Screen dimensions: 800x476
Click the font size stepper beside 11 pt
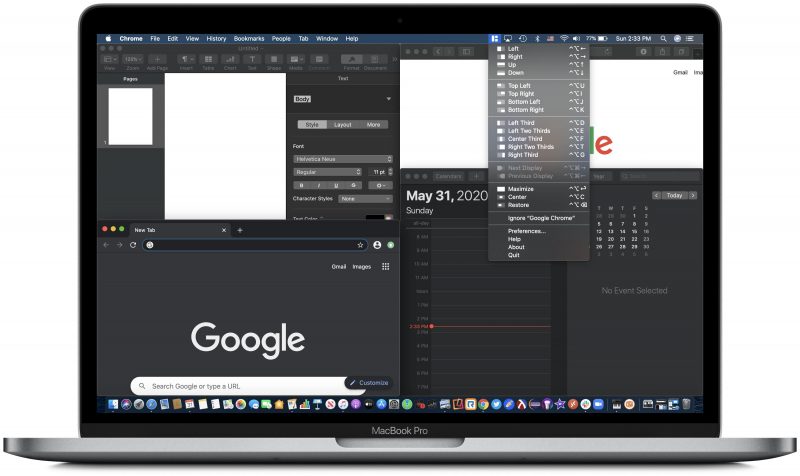coord(390,172)
